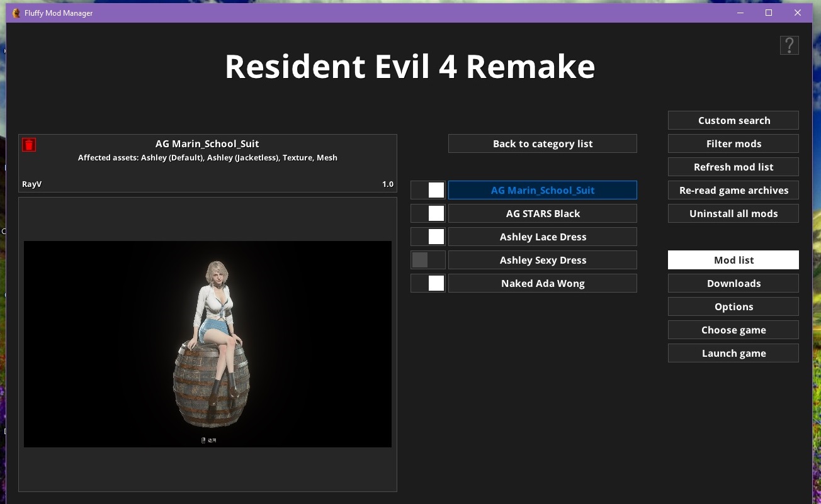The height and width of the screenshot is (504, 821).
Task: Toggle the Ashley Lace Dress mod switch
Action: [428, 237]
